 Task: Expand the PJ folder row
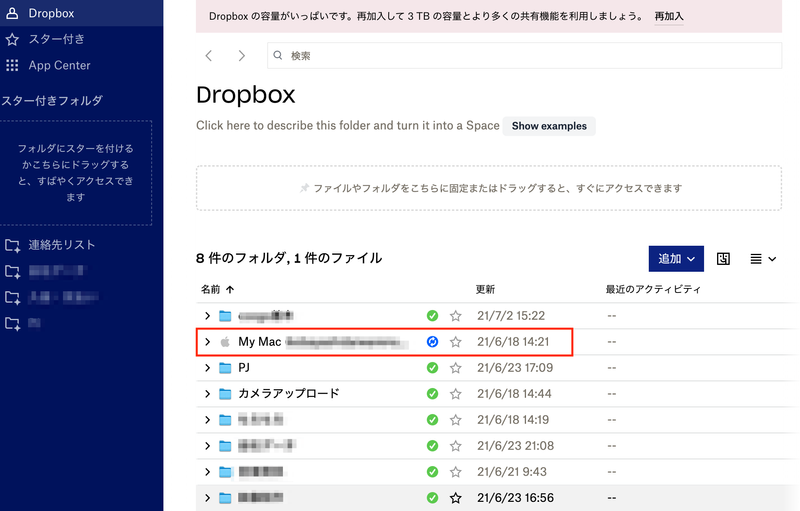pyautogui.click(x=207, y=368)
